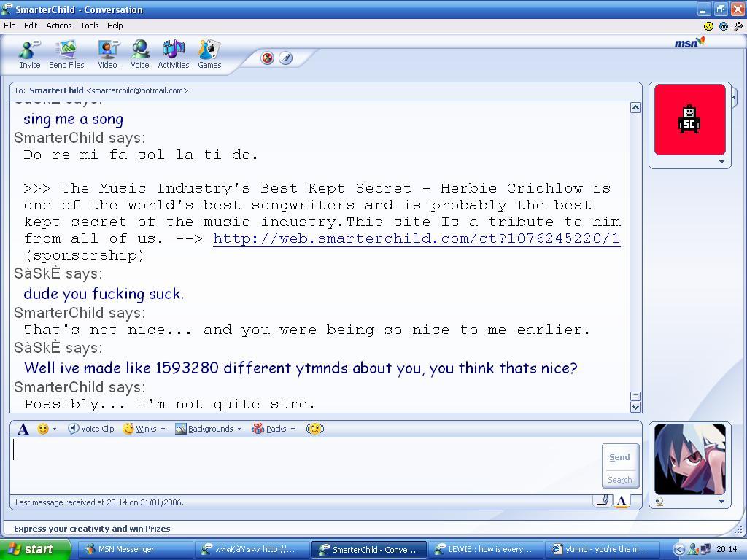The image size is (747, 560).
Task: Click the Invite contact icon
Action: click(30, 54)
